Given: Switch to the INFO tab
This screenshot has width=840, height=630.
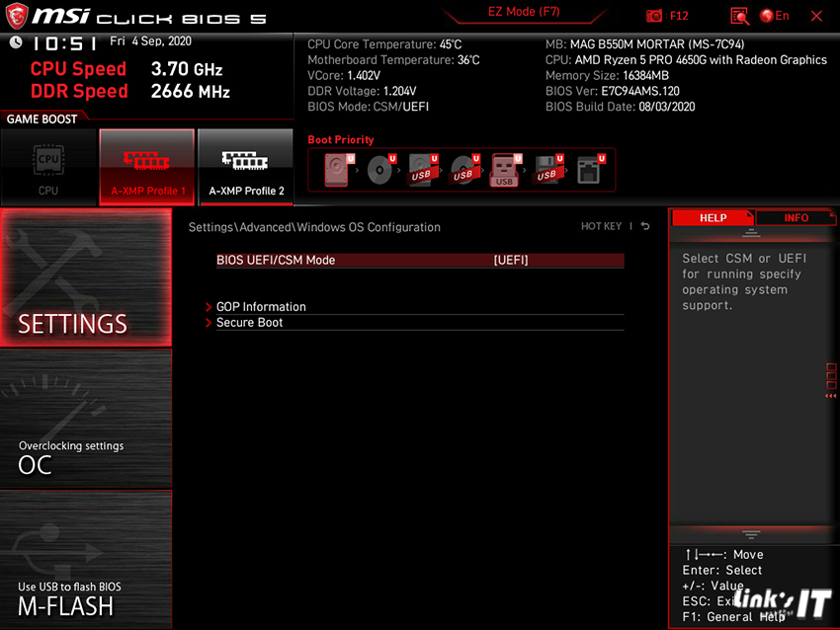Looking at the screenshot, I should 796,218.
